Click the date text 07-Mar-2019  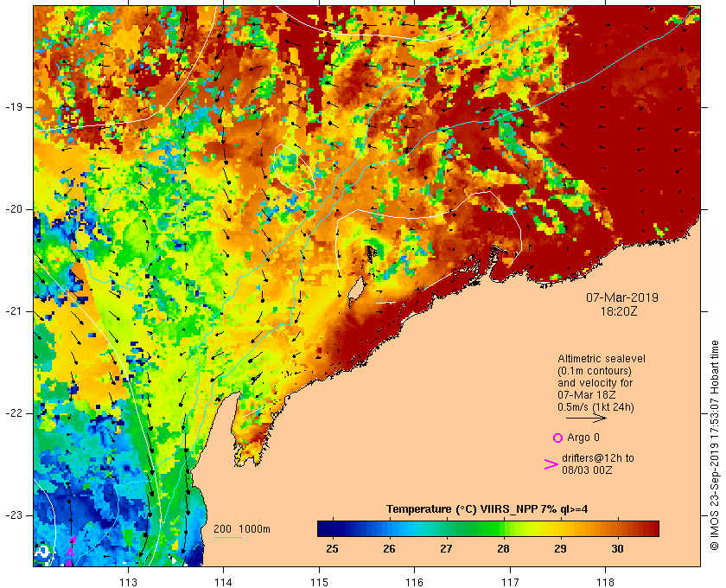coord(621,297)
